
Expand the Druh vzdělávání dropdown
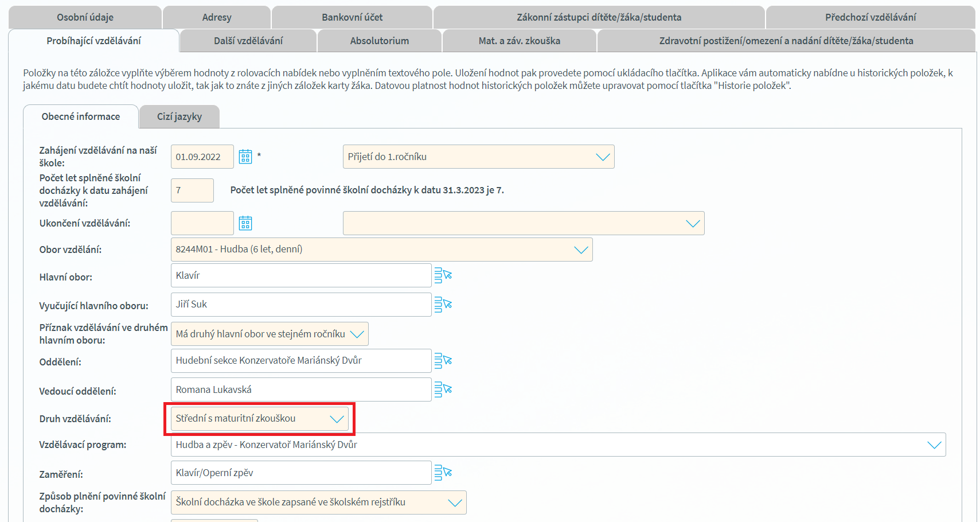pyautogui.click(x=260, y=419)
